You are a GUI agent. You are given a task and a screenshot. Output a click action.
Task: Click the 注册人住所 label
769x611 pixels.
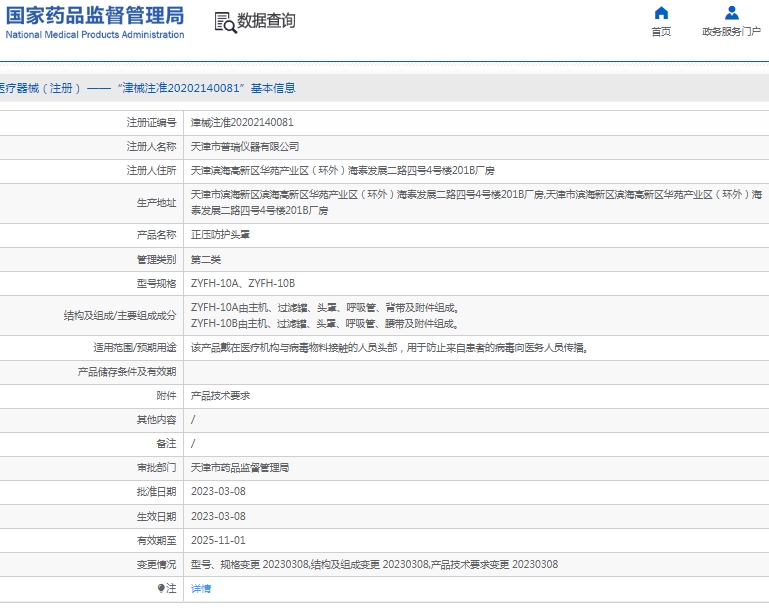151,171
